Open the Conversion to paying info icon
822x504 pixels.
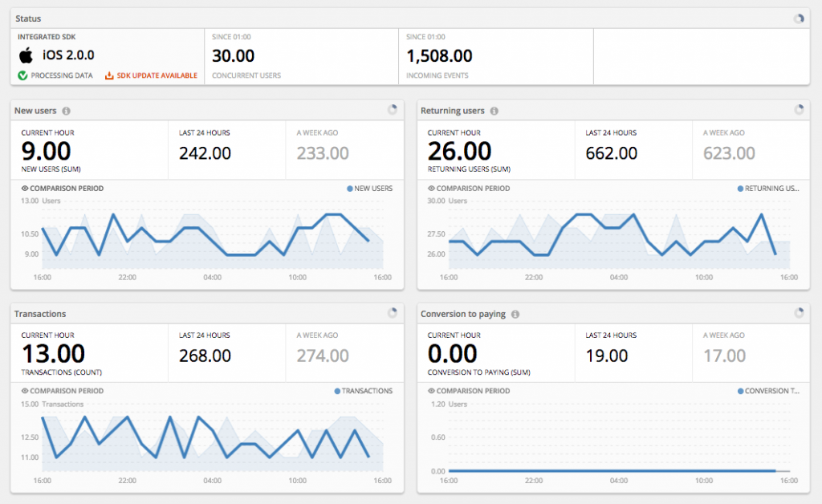[x=515, y=314]
